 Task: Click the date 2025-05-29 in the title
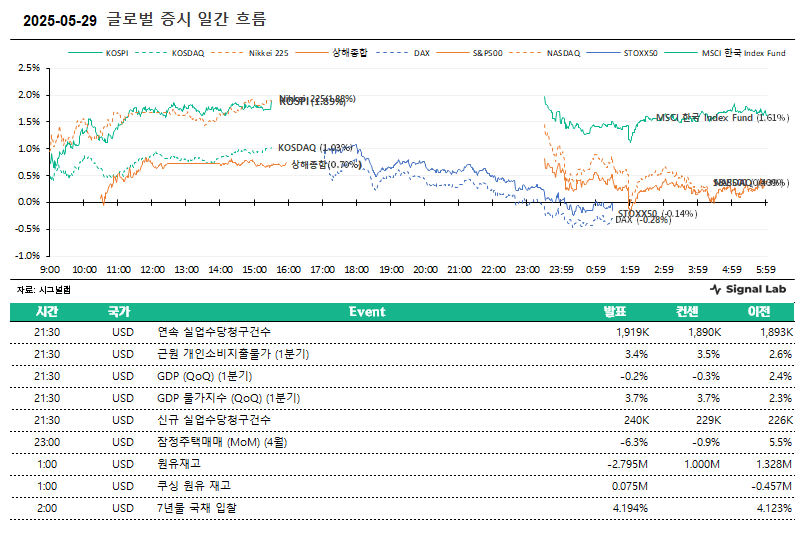point(60,21)
